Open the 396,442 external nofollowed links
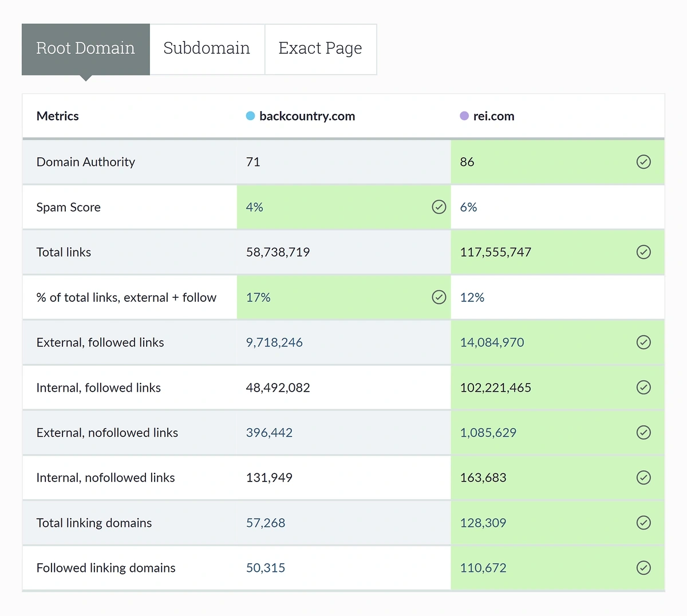The height and width of the screenshot is (616, 687). click(x=269, y=433)
